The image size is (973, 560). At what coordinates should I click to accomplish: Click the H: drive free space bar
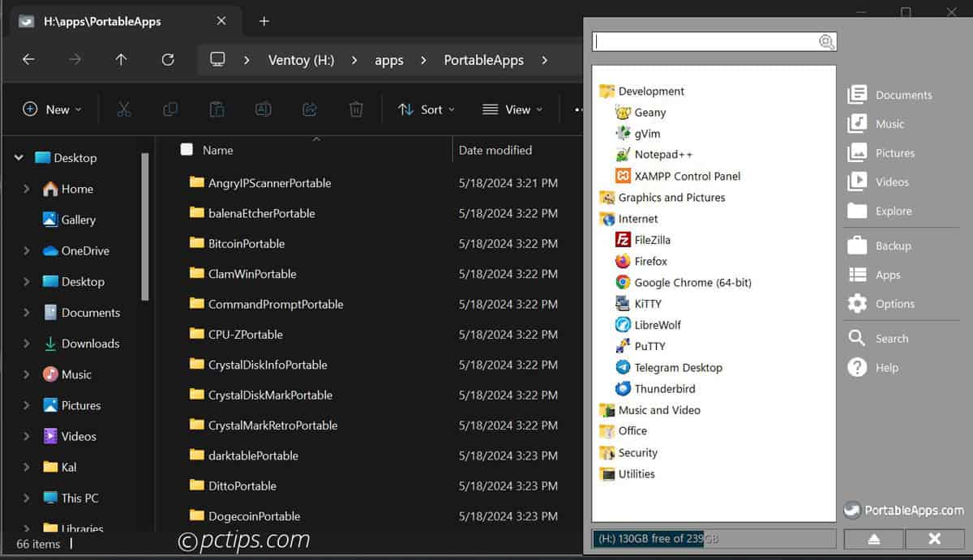tap(714, 539)
